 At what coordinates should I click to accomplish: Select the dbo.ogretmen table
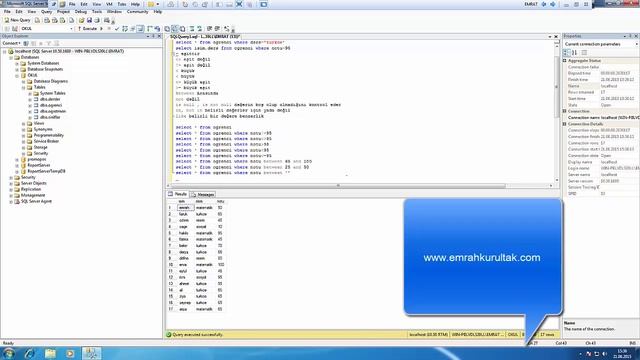(53, 111)
